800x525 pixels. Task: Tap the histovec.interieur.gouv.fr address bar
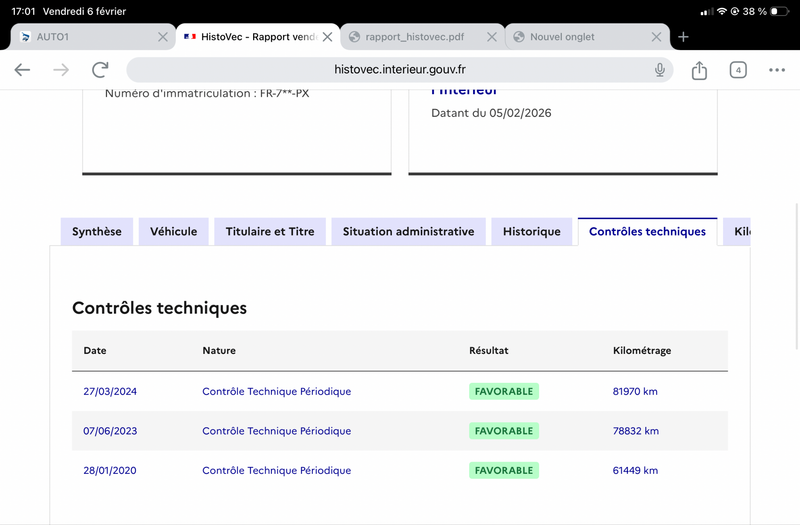tap(400, 70)
